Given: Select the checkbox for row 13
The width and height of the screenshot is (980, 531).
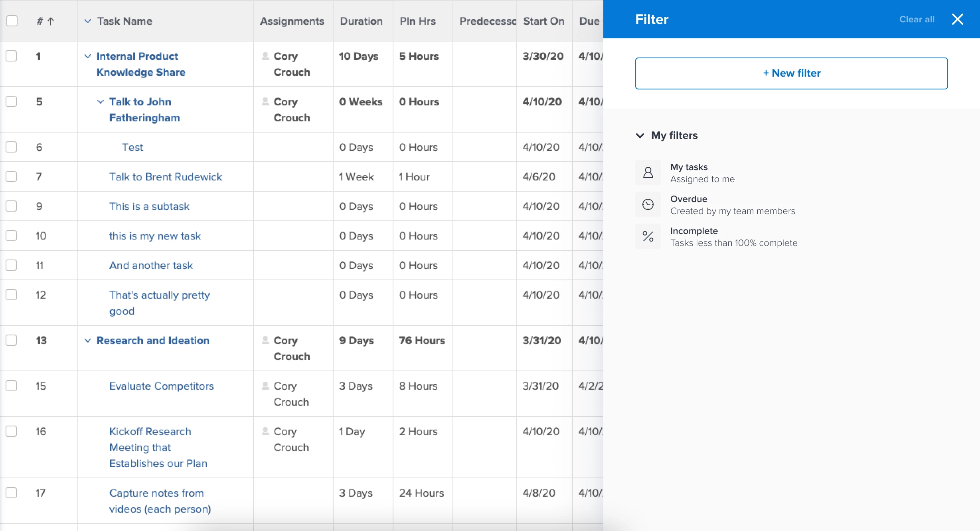Looking at the screenshot, I should [x=11, y=340].
